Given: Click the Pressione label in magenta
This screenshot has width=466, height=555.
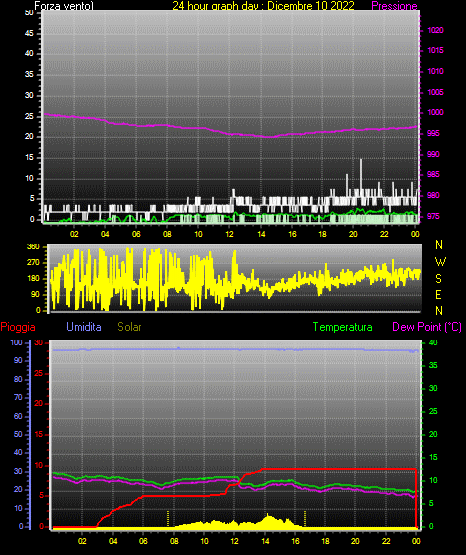Looking at the screenshot, I should click(394, 6).
